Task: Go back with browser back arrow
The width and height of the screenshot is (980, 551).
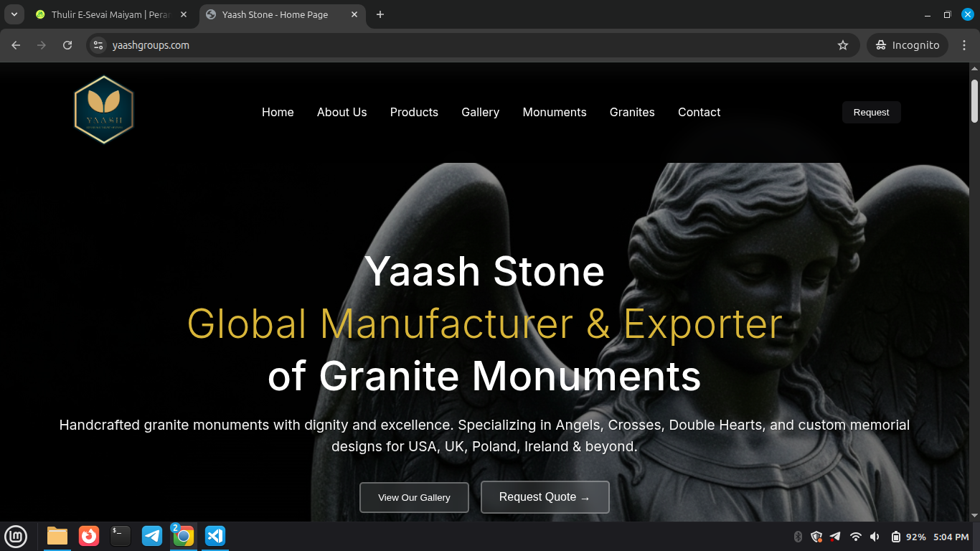Action: (x=16, y=45)
